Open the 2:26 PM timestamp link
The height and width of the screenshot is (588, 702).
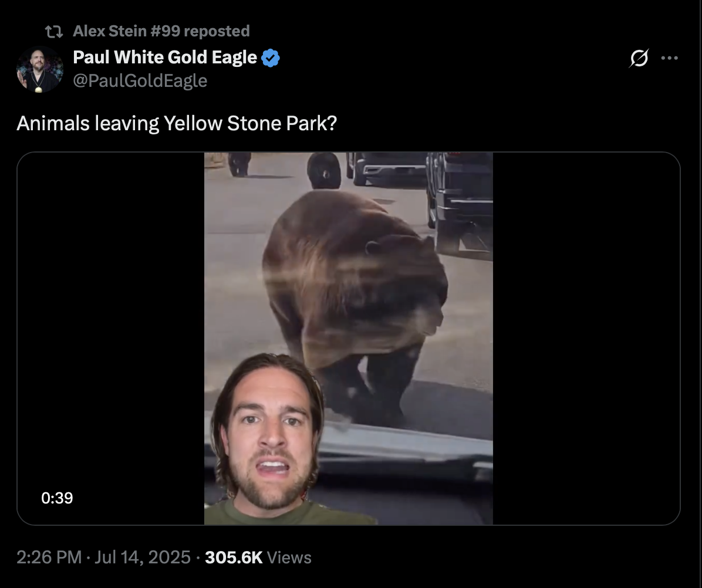(49, 557)
